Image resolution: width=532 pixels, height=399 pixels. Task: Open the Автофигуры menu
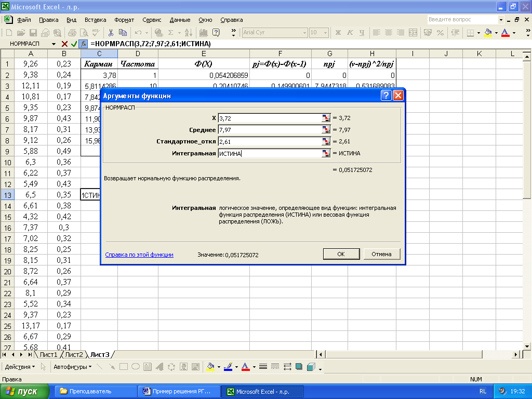click(73, 367)
